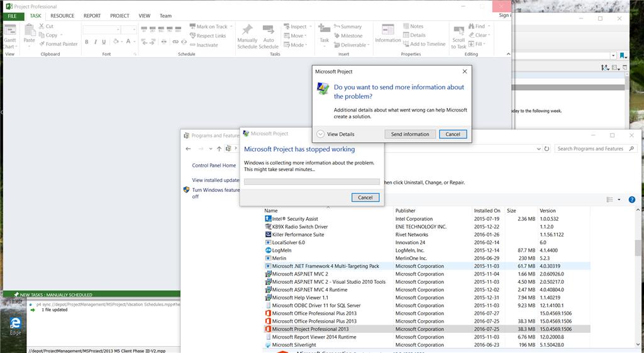Image resolution: width=644 pixels, height=353 pixels.
Task: Insert a Summary task
Action: [347, 26]
